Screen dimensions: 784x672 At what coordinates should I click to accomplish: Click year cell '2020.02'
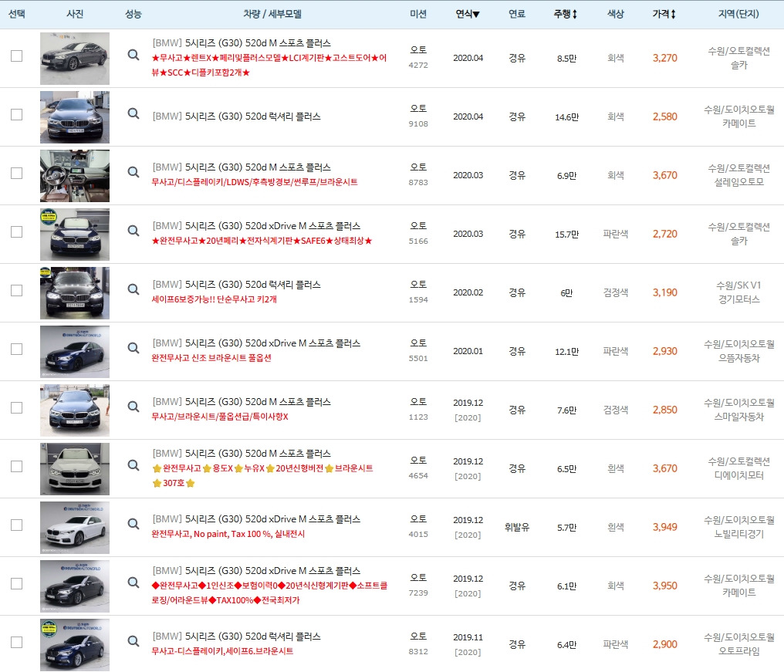[468, 292]
